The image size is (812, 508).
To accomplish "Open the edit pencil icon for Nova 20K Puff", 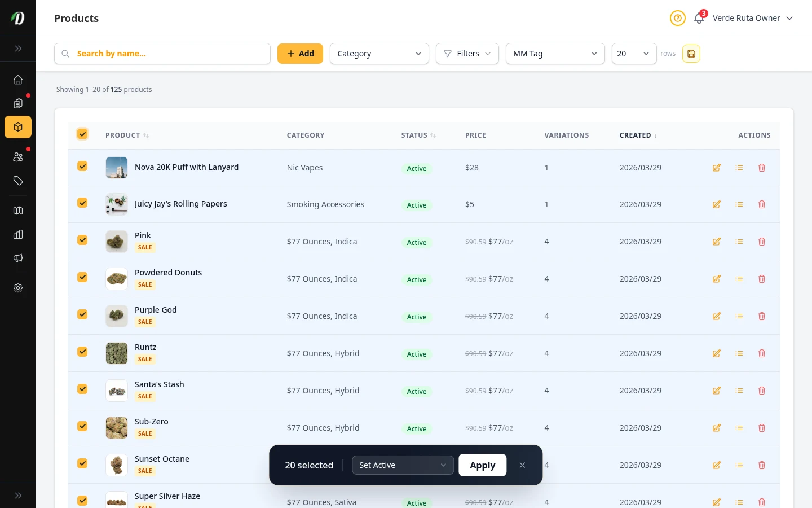I will pyautogui.click(x=716, y=168).
